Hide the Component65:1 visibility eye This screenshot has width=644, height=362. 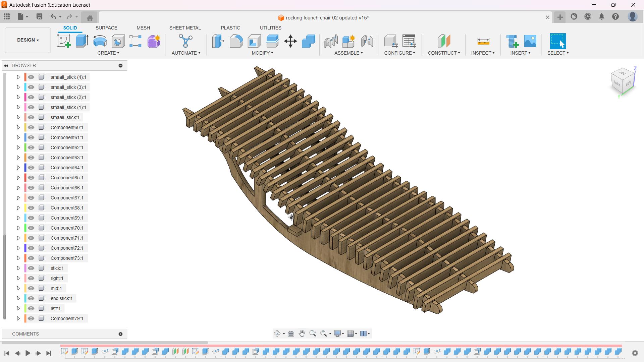coord(31,178)
